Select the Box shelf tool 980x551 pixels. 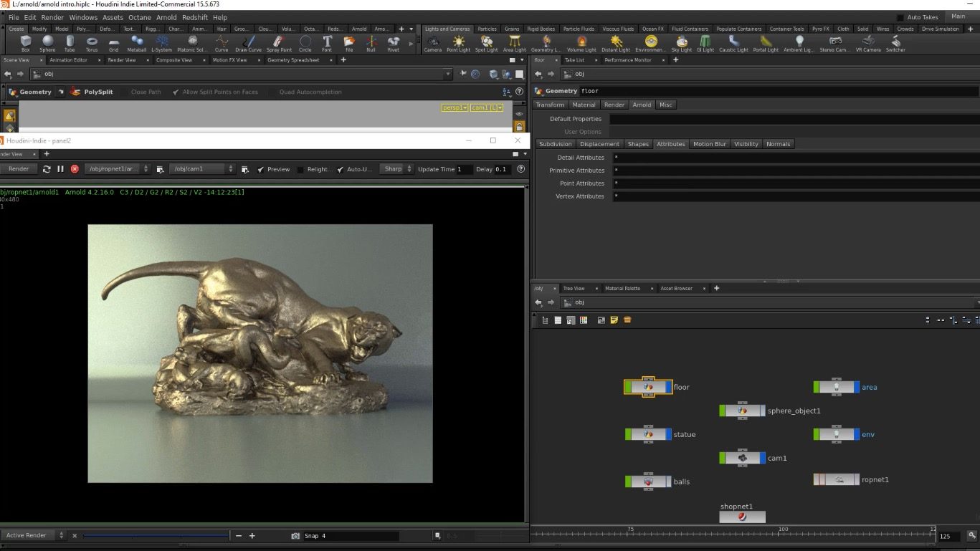pos(26,44)
